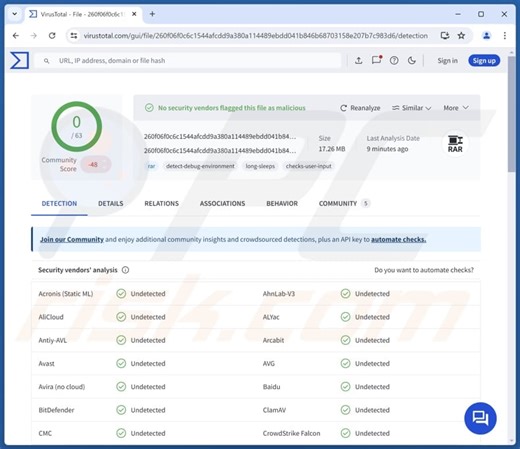
Task: Open the upload file icon
Action: (x=358, y=60)
